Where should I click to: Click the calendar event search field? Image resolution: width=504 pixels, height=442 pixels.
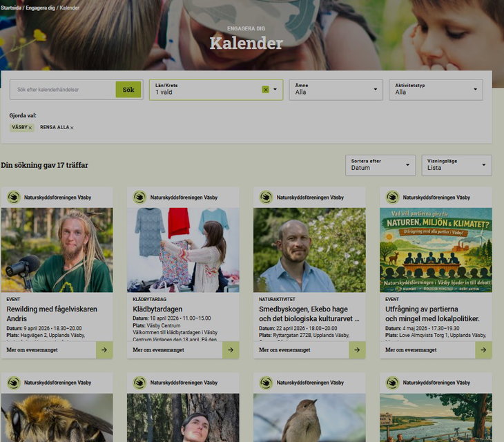[62, 90]
